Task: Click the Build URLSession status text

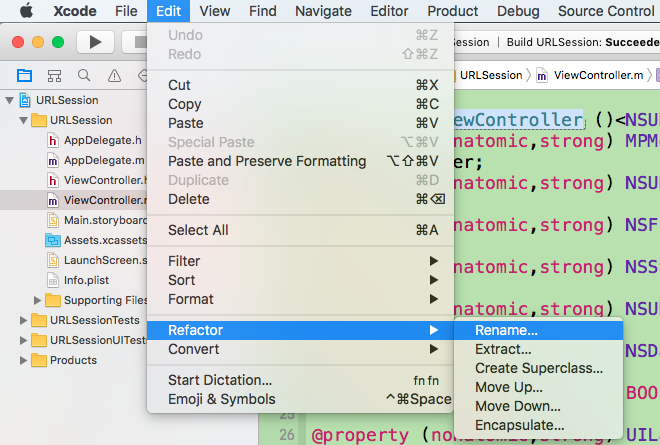Action: [x=583, y=42]
